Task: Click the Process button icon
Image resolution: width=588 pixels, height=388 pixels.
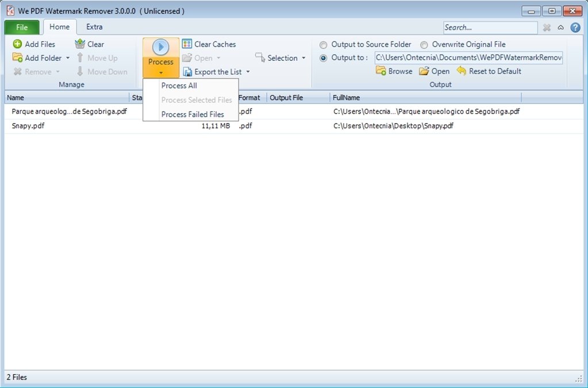Action: pyautogui.click(x=160, y=48)
